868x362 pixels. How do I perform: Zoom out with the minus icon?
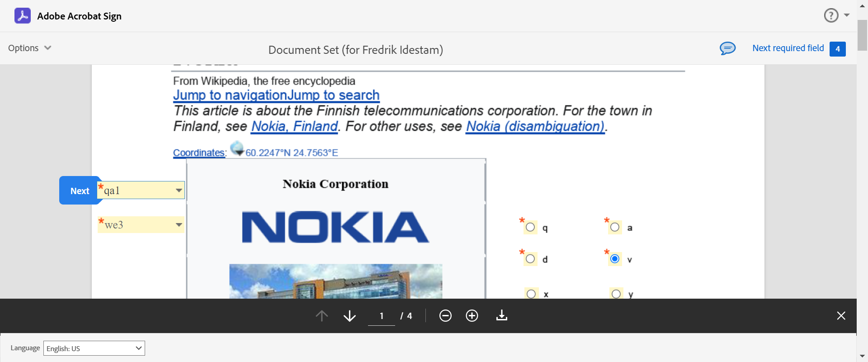445,316
